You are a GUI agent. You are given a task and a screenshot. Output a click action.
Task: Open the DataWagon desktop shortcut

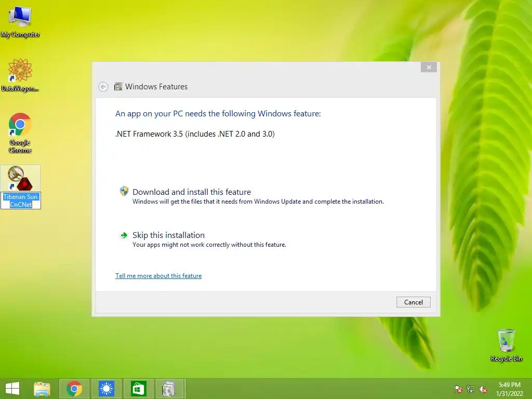pyautogui.click(x=20, y=75)
